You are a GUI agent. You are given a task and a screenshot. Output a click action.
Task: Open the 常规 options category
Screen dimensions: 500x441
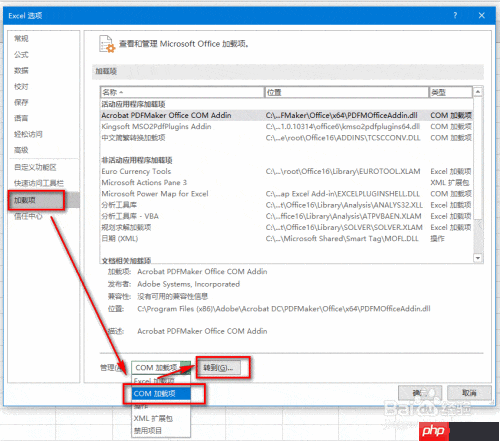point(43,39)
